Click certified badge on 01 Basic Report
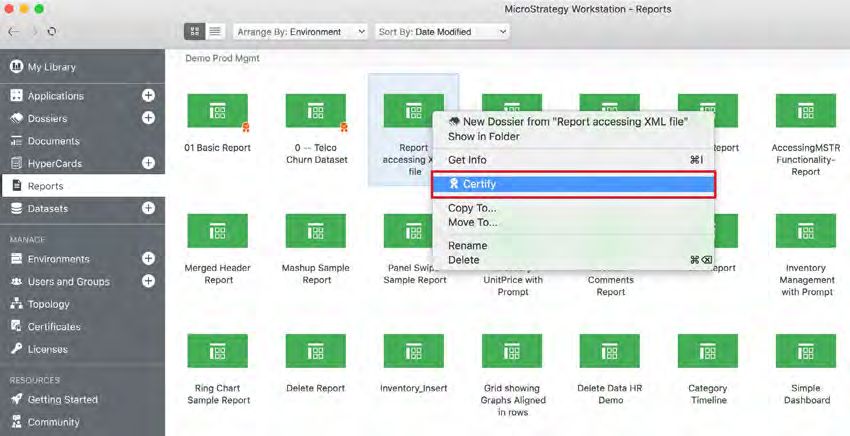 245,127
